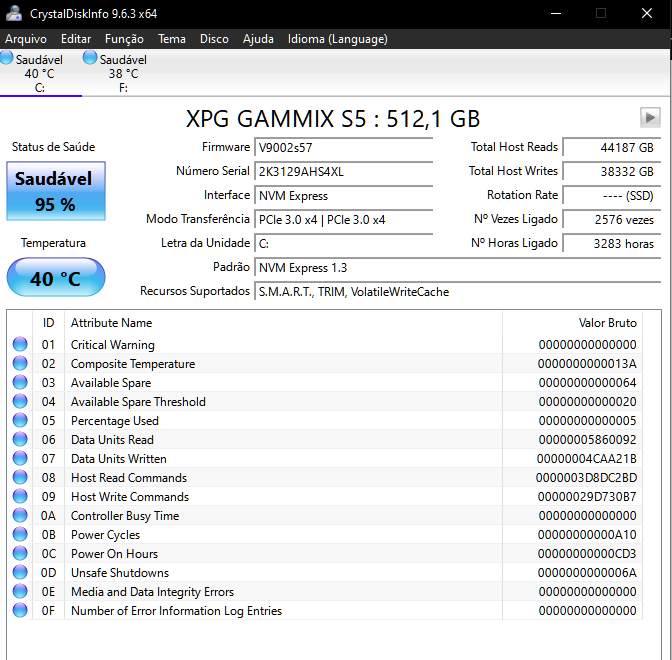Click the XPG GAMMIX S5 : 512,1 GB title
Viewport: 672px width, 660px height.
pyautogui.click(x=333, y=119)
